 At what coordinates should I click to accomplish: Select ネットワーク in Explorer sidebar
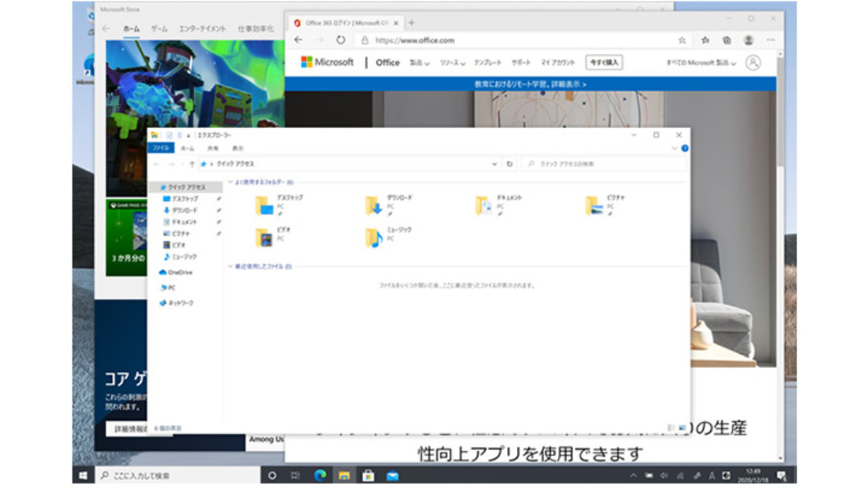(176, 304)
